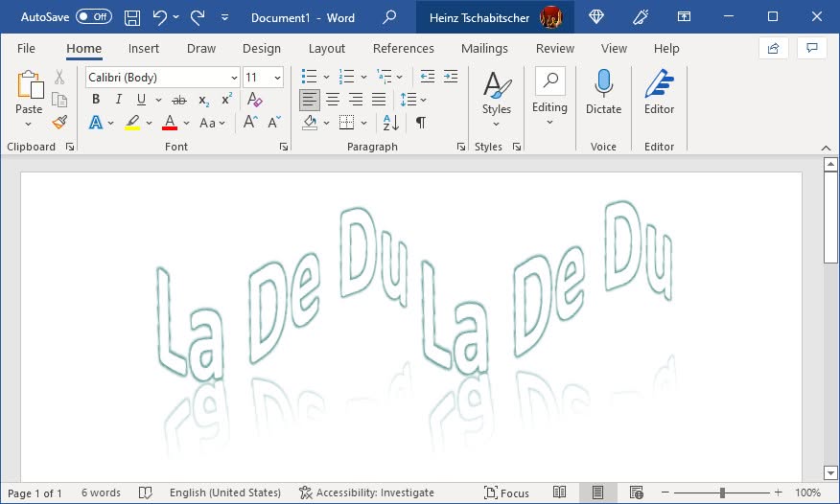
Task: Decrease the paragraph indent
Action: [x=428, y=77]
